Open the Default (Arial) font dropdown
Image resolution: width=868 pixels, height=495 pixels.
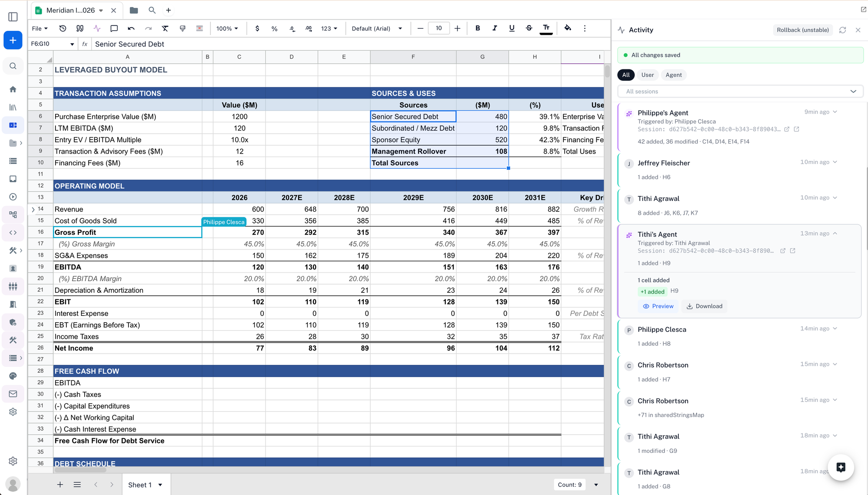pyautogui.click(x=377, y=28)
